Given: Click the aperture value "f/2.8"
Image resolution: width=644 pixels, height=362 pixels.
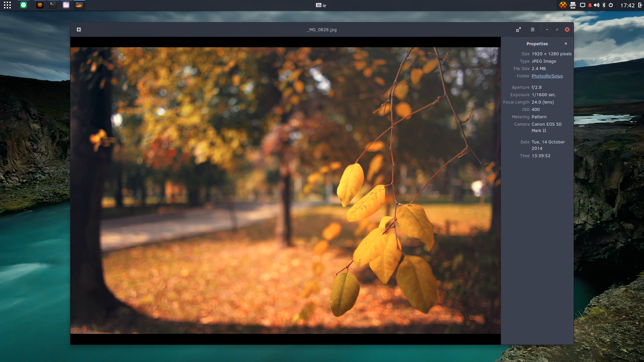Looking at the screenshot, I should [536, 87].
